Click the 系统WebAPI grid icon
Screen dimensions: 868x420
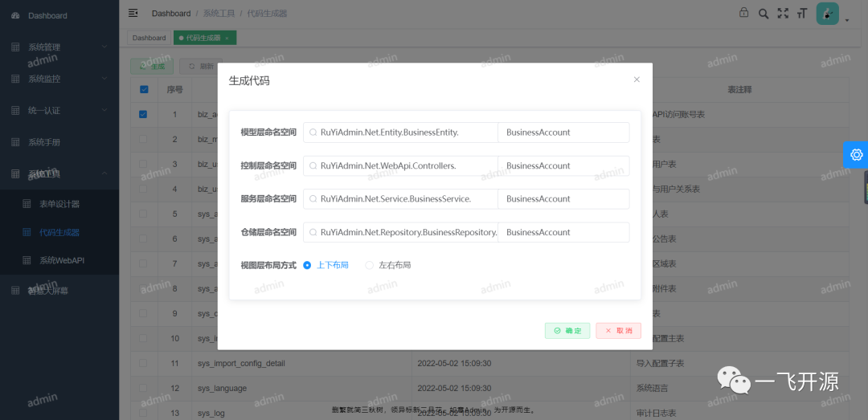pyautogui.click(x=27, y=260)
